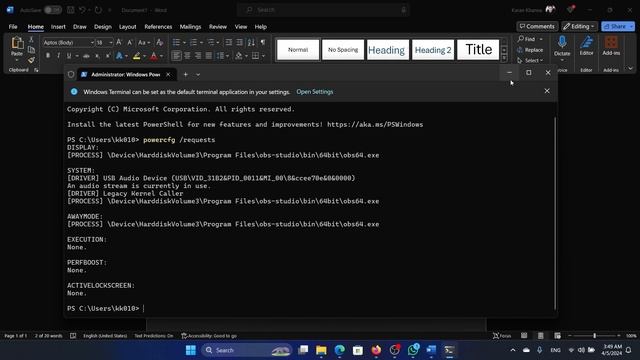Switch to the Layout tab

[x=127, y=27]
